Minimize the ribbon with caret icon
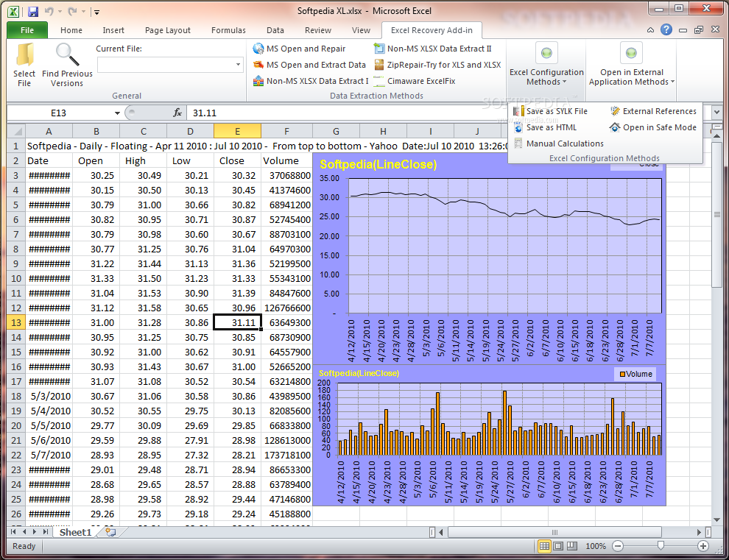The image size is (729, 560). tap(650, 30)
